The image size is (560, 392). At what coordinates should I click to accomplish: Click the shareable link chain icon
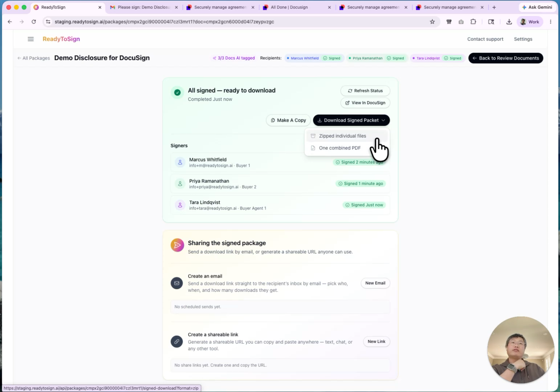point(177,342)
